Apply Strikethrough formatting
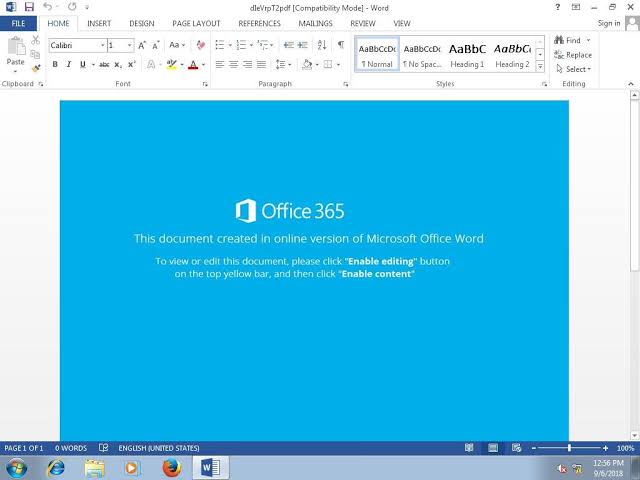 pos(104,64)
